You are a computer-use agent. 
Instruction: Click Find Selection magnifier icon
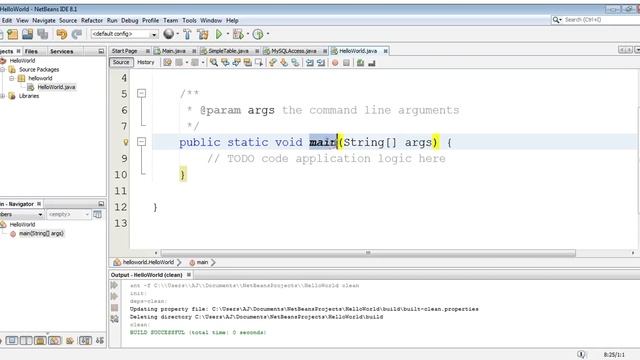click(213, 62)
